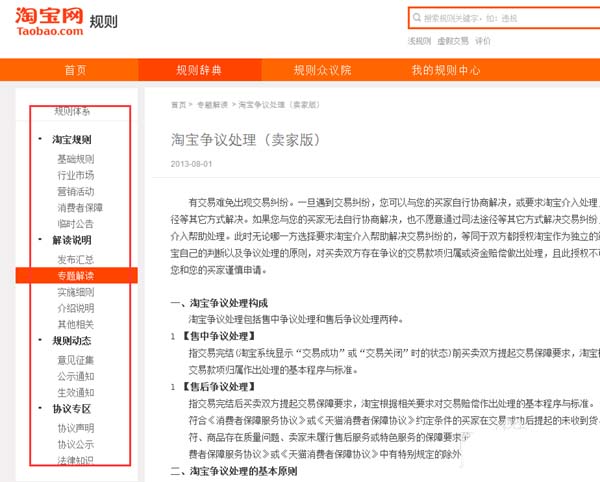Open the 我的规则中心 navigation tab
The width and height of the screenshot is (600, 482).
[446, 70]
